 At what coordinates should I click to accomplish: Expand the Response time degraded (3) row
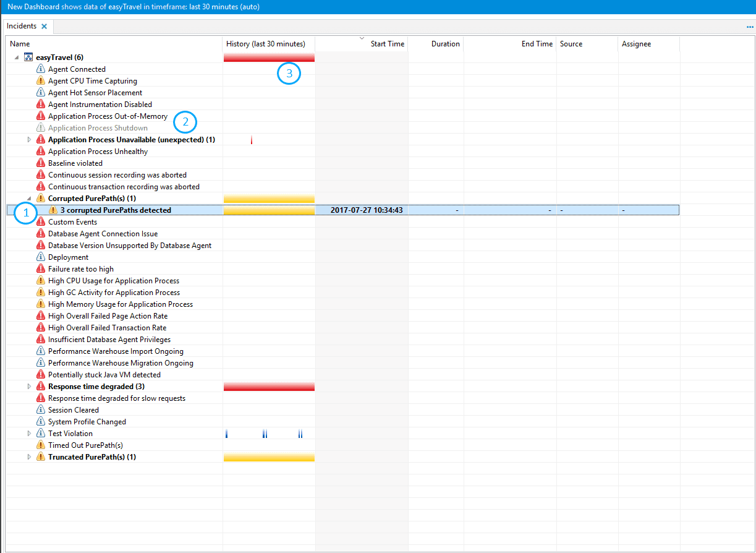29,387
